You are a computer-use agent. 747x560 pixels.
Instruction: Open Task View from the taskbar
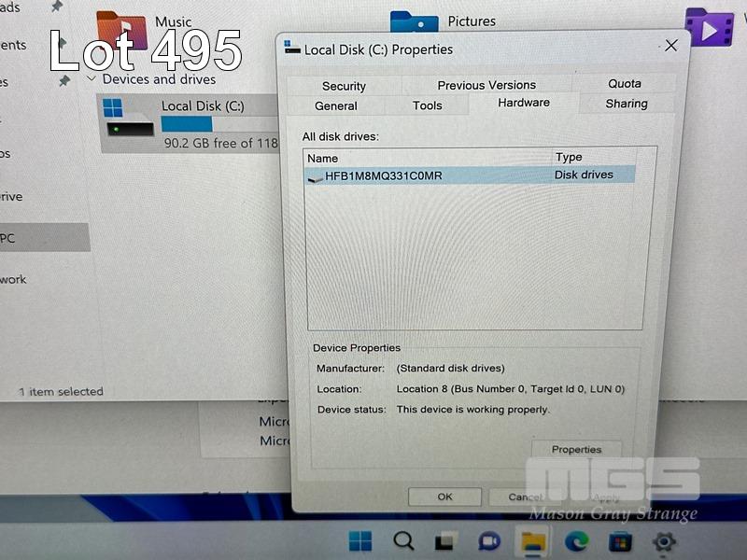pyautogui.click(x=446, y=541)
